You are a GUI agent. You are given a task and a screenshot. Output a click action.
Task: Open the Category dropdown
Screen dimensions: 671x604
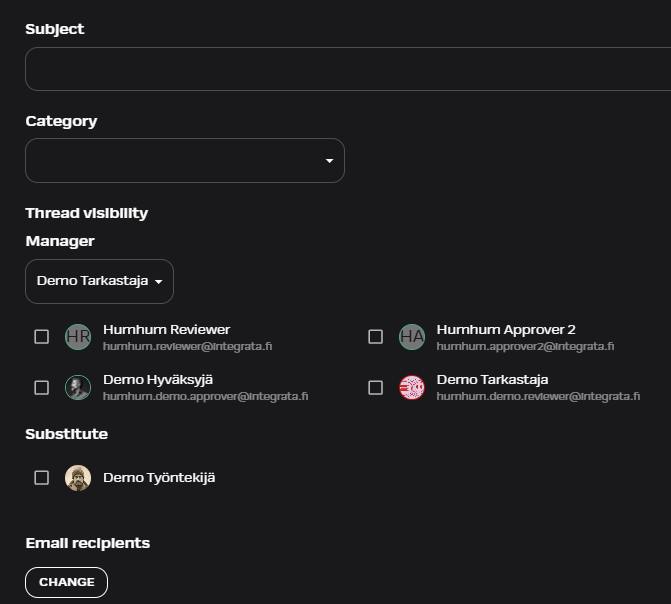pyautogui.click(x=185, y=161)
